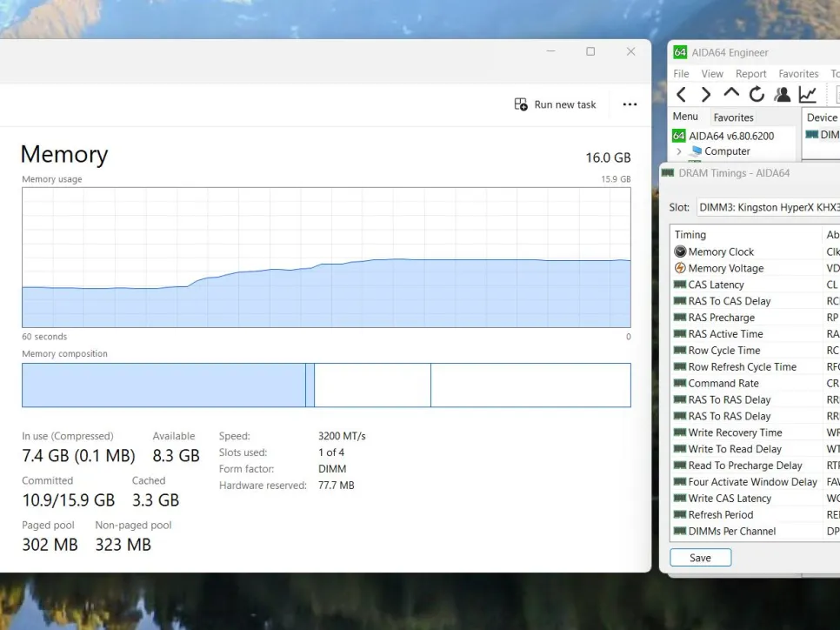The height and width of the screenshot is (630, 840).
Task: Click the Run new task icon
Action: click(x=521, y=104)
